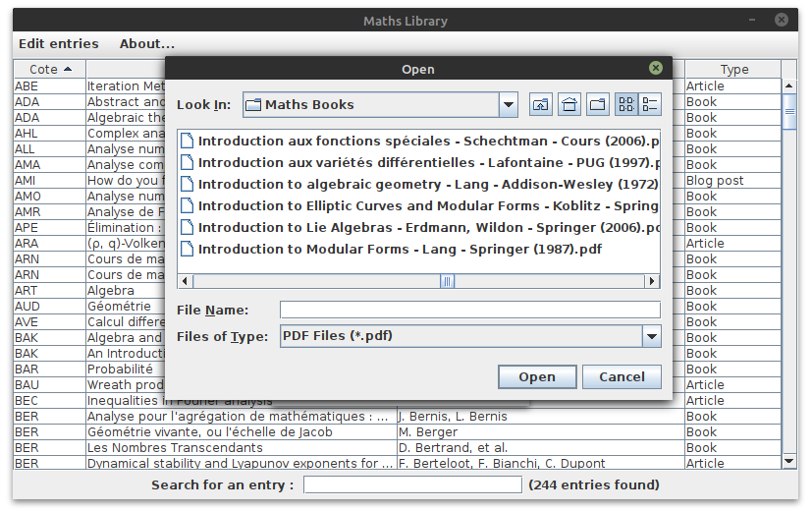Click file icon of Introduction aux fonctions spéciales
This screenshot has height=512, width=812.
point(188,141)
